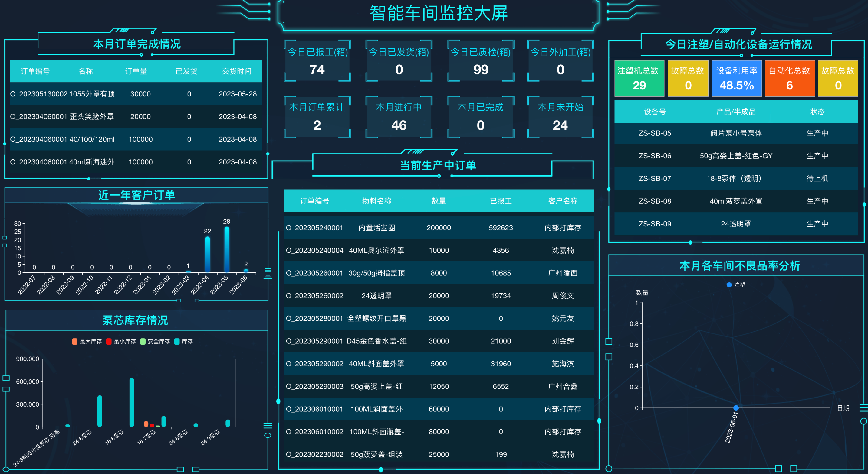Click the 本月未开始 card showing 24
The image size is (868, 474).
560,117
